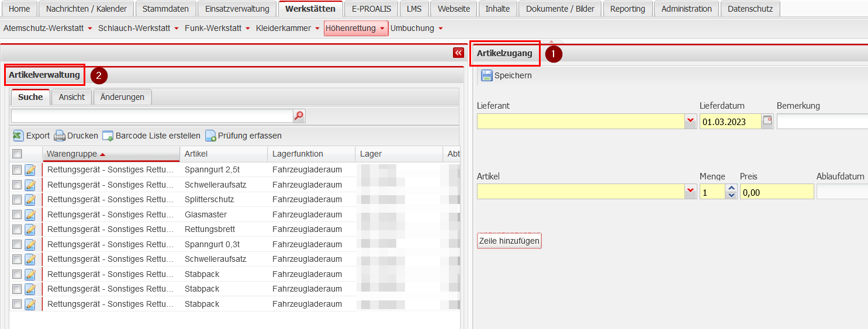Click the Speichern floppy disk icon
The image size is (868, 329).
tap(486, 75)
